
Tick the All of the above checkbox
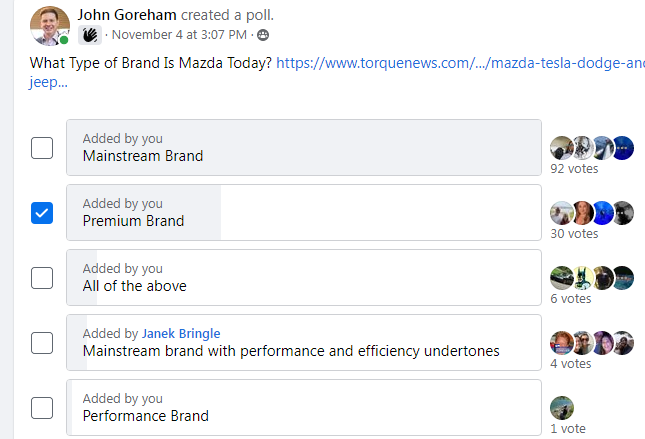42,278
